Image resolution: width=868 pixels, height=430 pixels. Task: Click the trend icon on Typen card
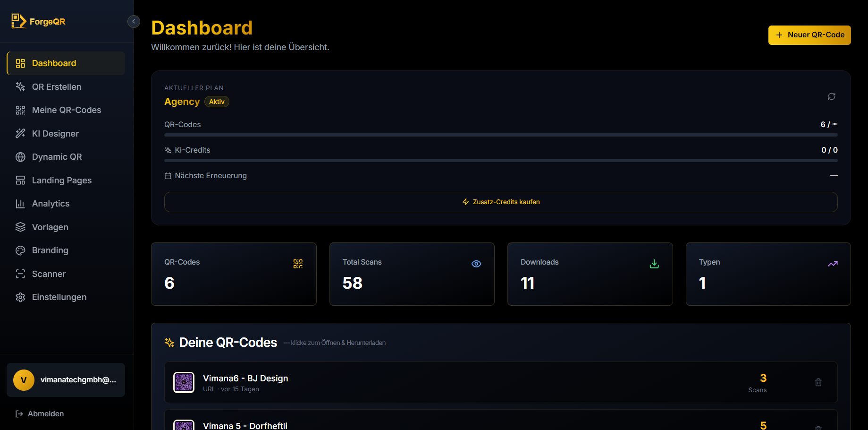833,264
